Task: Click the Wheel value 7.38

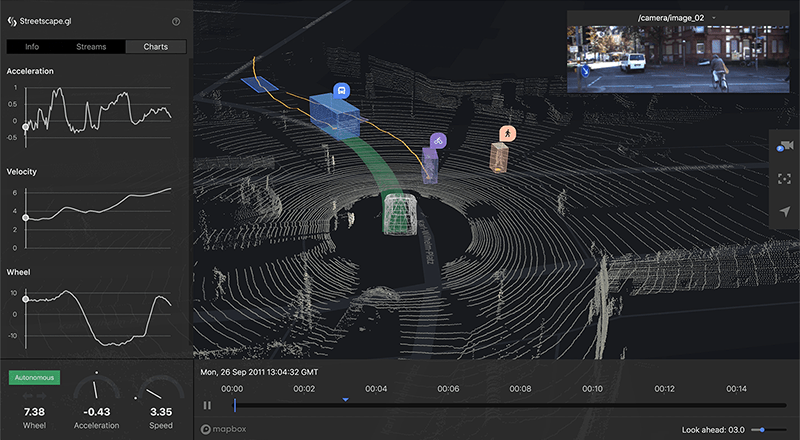Action: click(34, 412)
